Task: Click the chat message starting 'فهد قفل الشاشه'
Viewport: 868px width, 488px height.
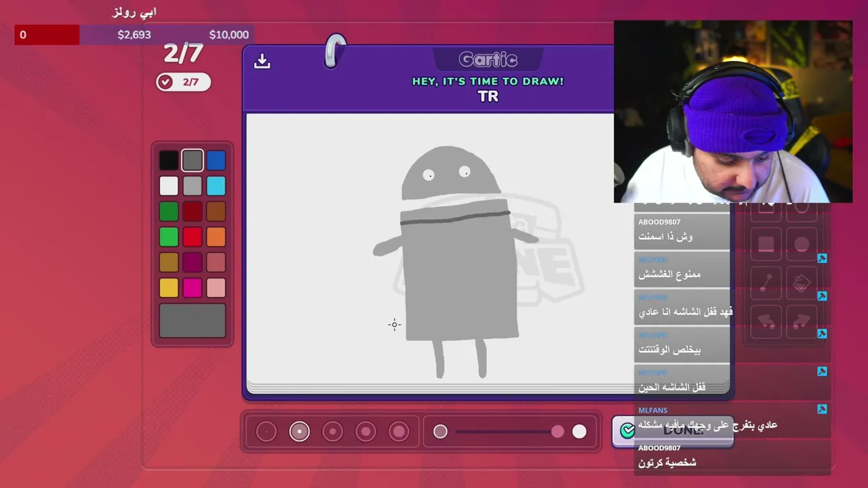Action: click(686, 312)
